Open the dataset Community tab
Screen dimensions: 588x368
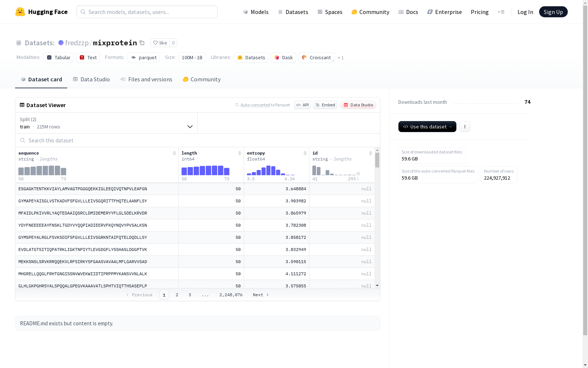[202, 79]
